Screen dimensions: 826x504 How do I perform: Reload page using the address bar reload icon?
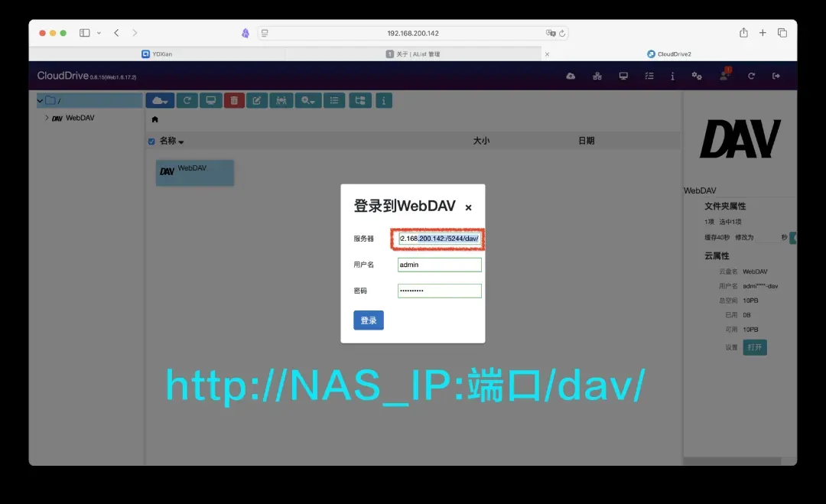562,33
